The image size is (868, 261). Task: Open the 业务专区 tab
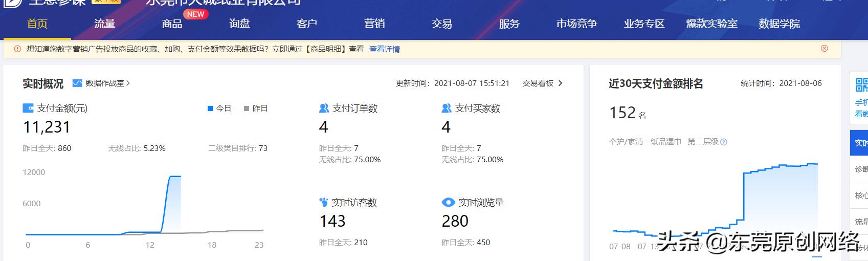click(x=644, y=24)
